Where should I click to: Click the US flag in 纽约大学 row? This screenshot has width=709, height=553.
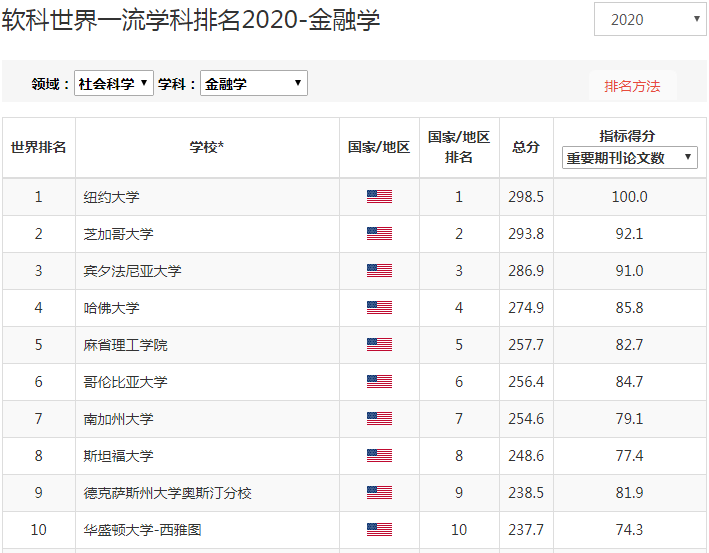point(379,197)
